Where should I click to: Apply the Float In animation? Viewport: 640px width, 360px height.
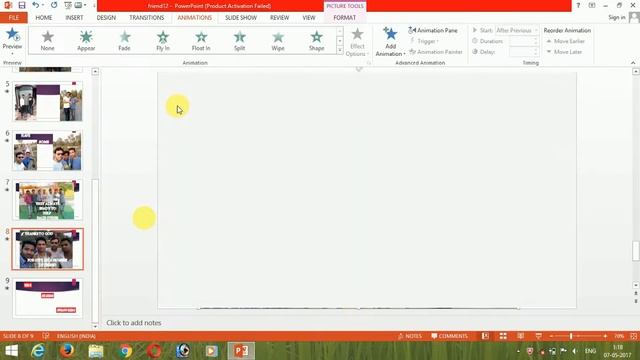[201, 40]
